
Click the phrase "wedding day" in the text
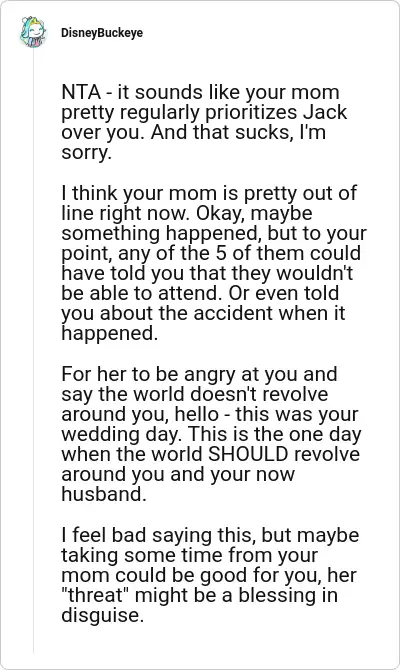tap(119, 434)
